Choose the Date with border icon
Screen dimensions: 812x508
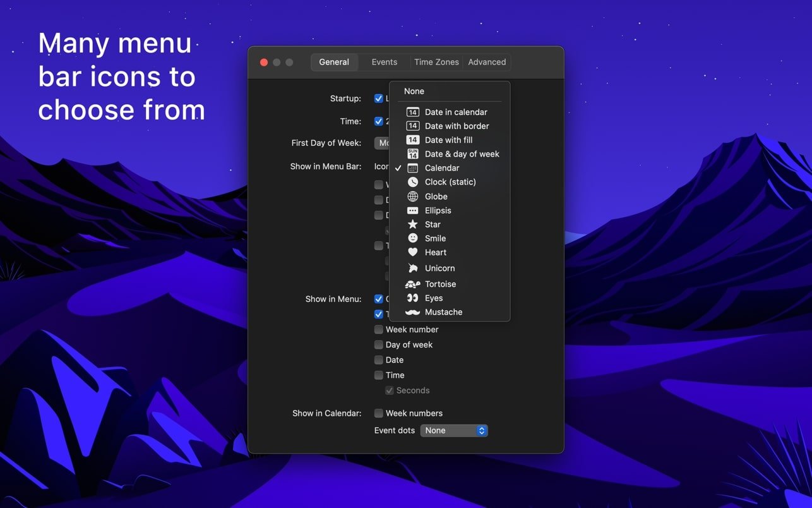tap(457, 126)
